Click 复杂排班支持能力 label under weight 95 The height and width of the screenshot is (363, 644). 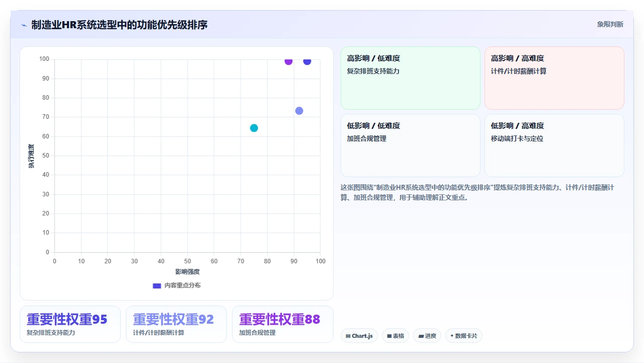(x=51, y=333)
